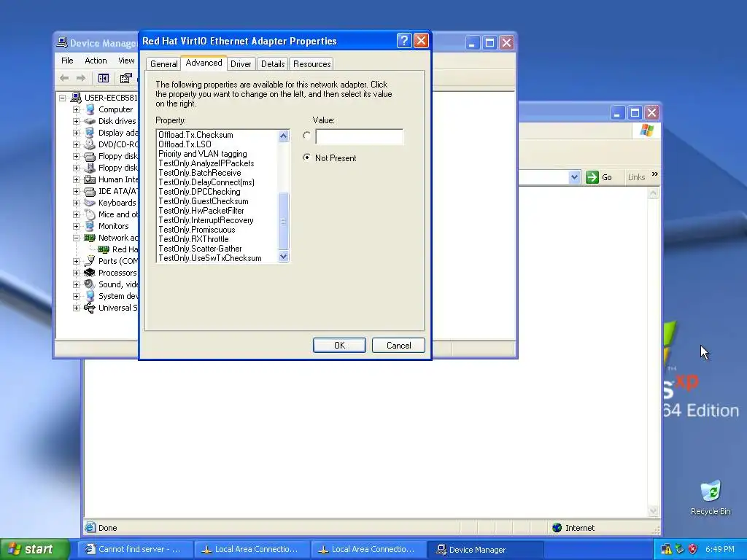The image size is (747, 560).
Task: Select the Display adapters category icon
Action: point(90,133)
